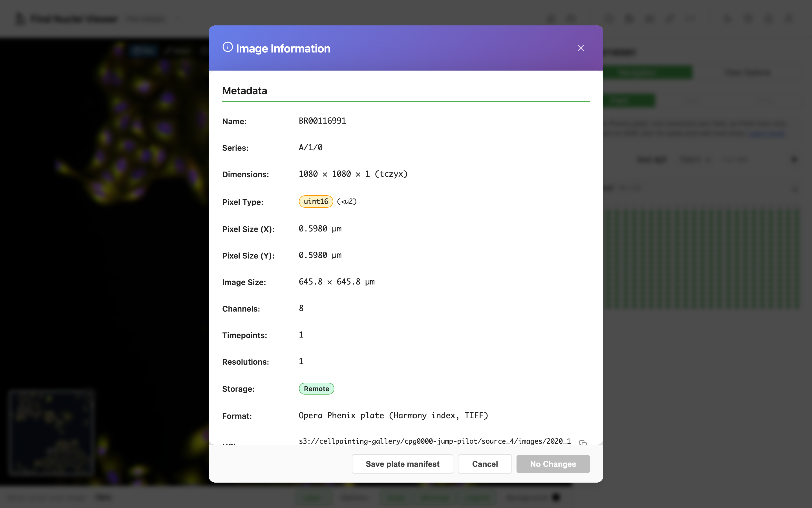Click the Dimensions: field label
The image size is (812, 508).
245,174
